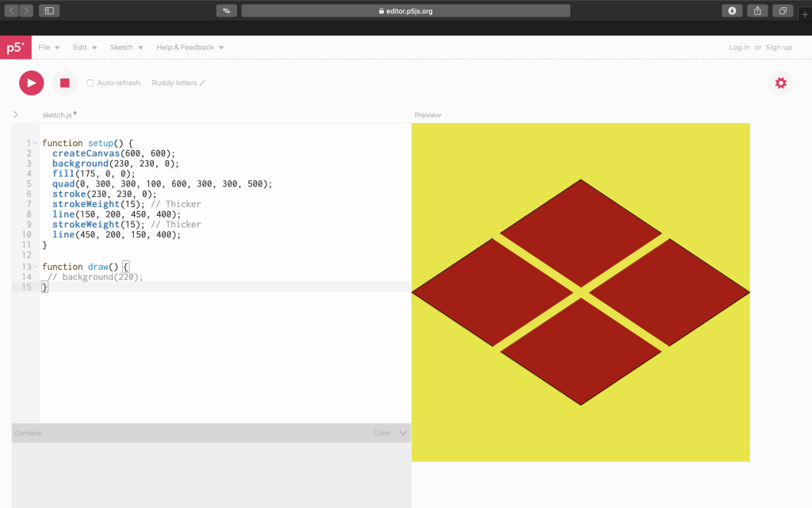
Task: Run the sketch with the play button
Action: 31,83
